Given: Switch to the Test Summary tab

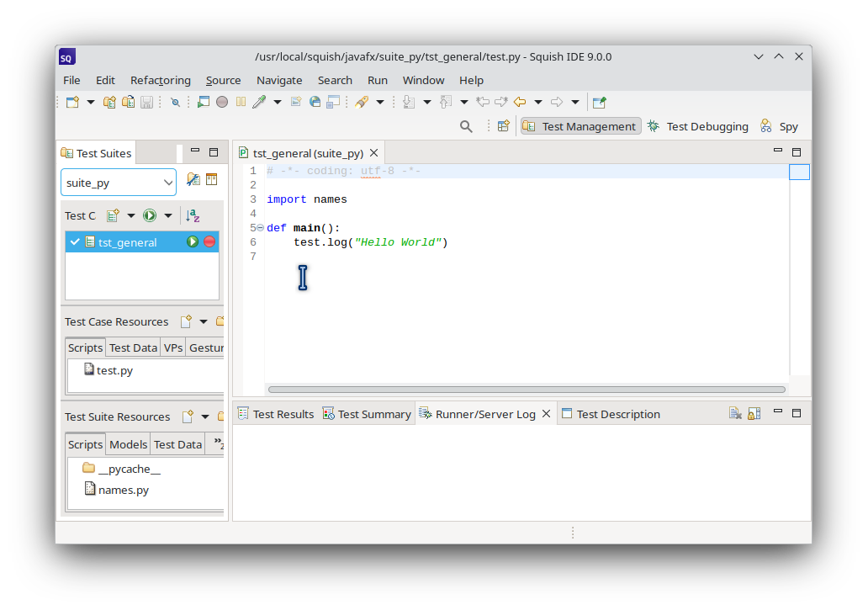Looking at the screenshot, I should [x=374, y=413].
